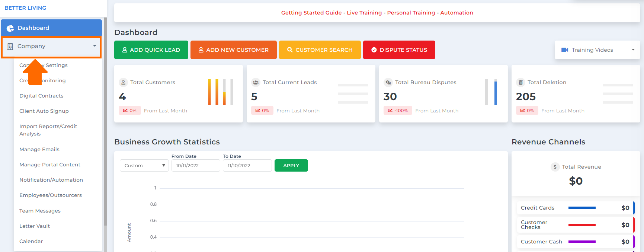Click the Total Bureau Disputes count 30
644x252 pixels.
point(390,97)
